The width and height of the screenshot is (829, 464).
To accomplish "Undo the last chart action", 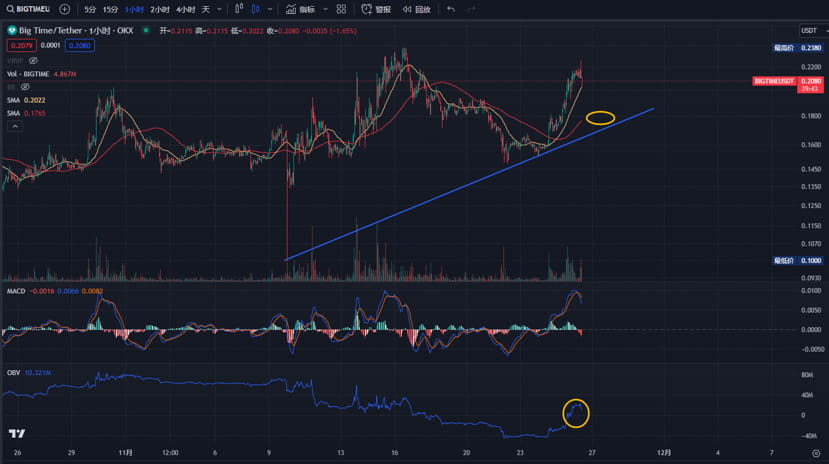I will point(450,9).
